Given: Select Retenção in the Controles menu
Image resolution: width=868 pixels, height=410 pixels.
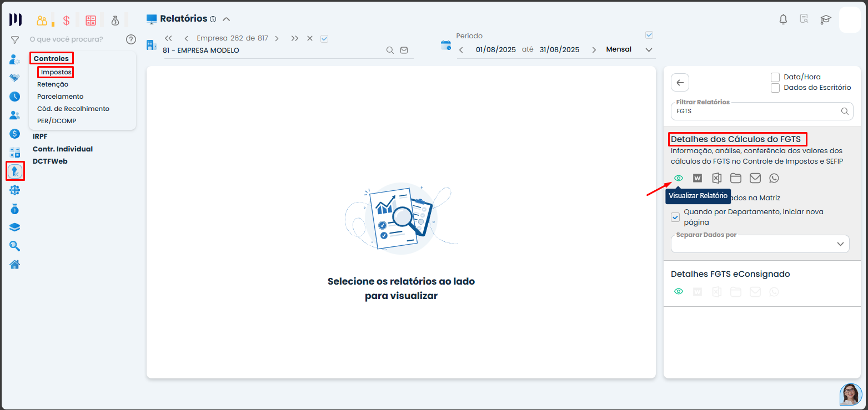Looking at the screenshot, I should [53, 84].
